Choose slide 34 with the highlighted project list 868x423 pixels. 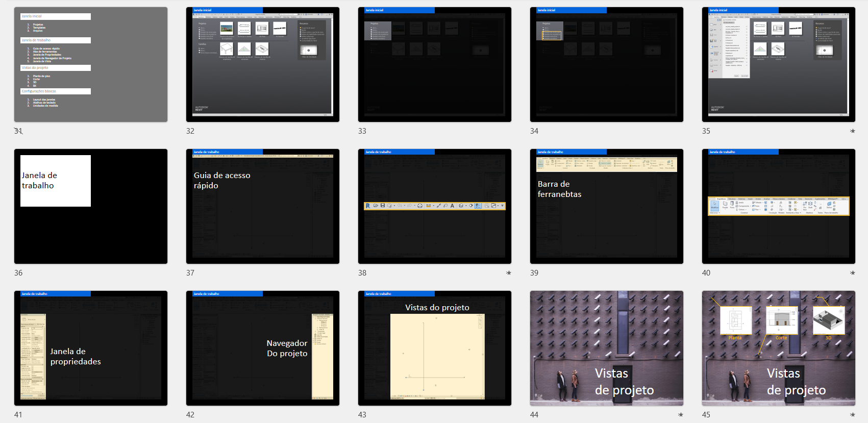point(607,64)
